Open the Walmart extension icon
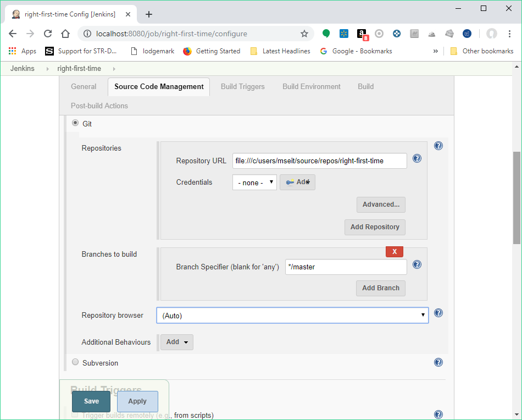 (x=344, y=34)
